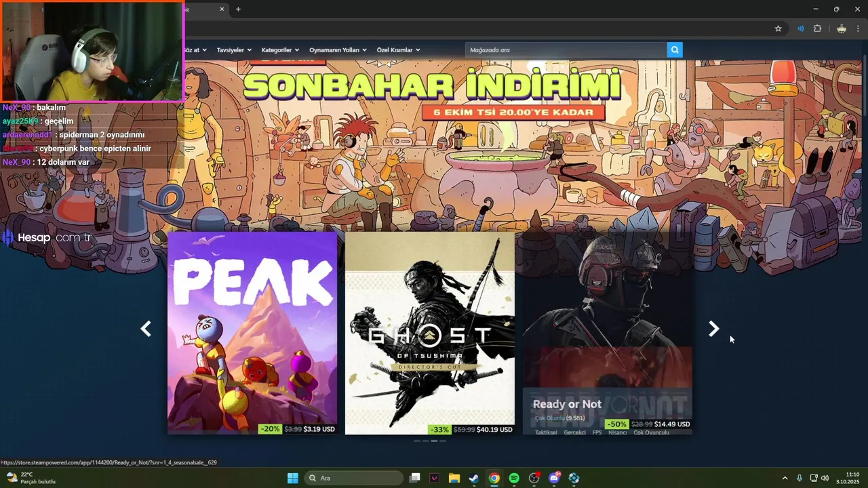The image size is (868, 488).
Task: Open the PEAK game card
Action: pyautogui.click(x=252, y=333)
